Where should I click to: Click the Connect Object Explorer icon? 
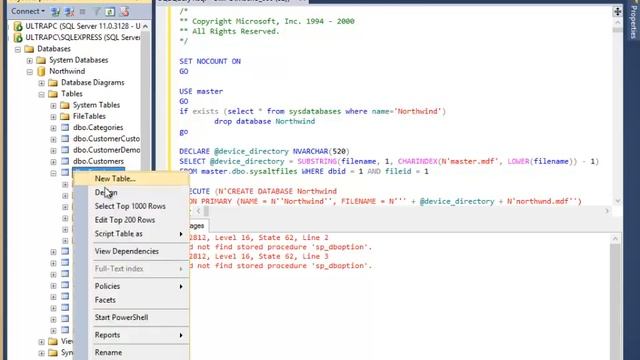coord(56,12)
